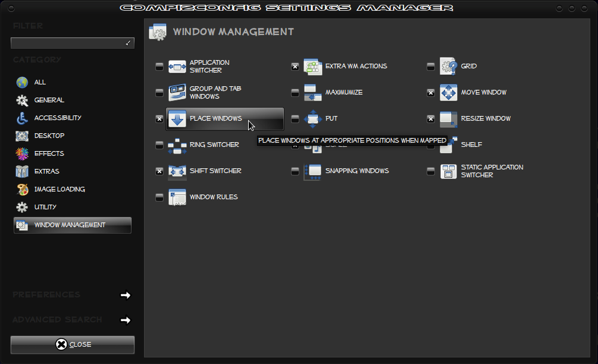Go to the Effects category
The height and width of the screenshot is (364, 598).
73,153
